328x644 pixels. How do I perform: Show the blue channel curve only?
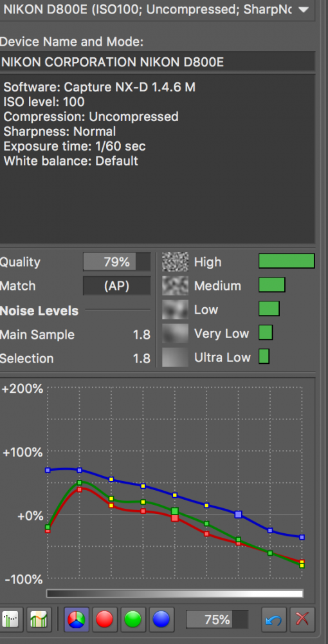coord(161,620)
